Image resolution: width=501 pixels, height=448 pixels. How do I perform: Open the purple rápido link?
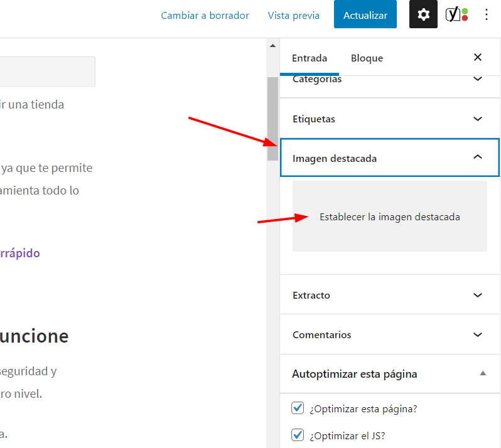tap(20, 253)
